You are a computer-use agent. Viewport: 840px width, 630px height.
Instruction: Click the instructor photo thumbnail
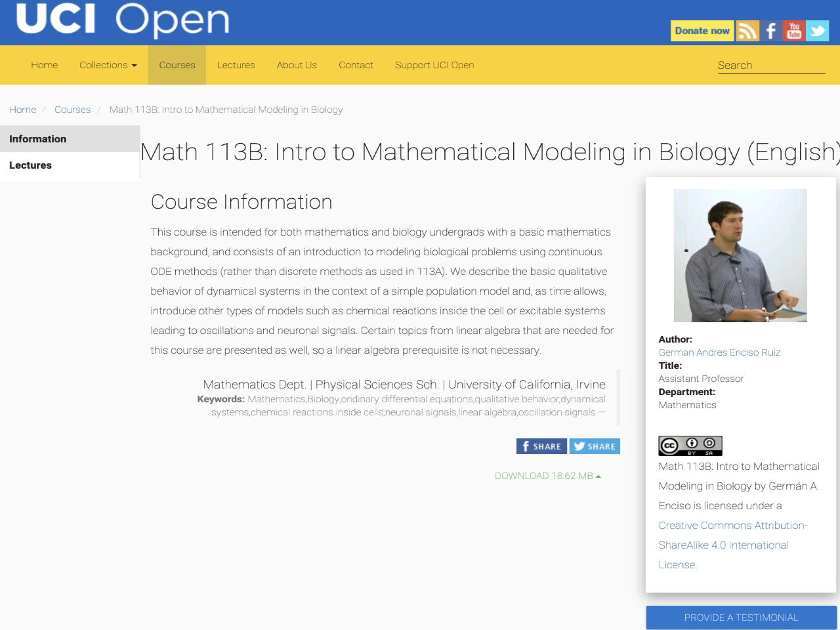point(740,255)
